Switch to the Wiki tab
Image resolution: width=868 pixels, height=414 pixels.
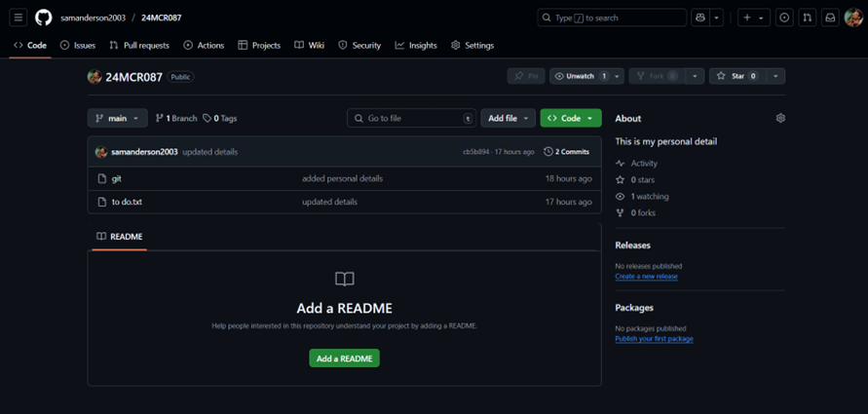(310, 46)
